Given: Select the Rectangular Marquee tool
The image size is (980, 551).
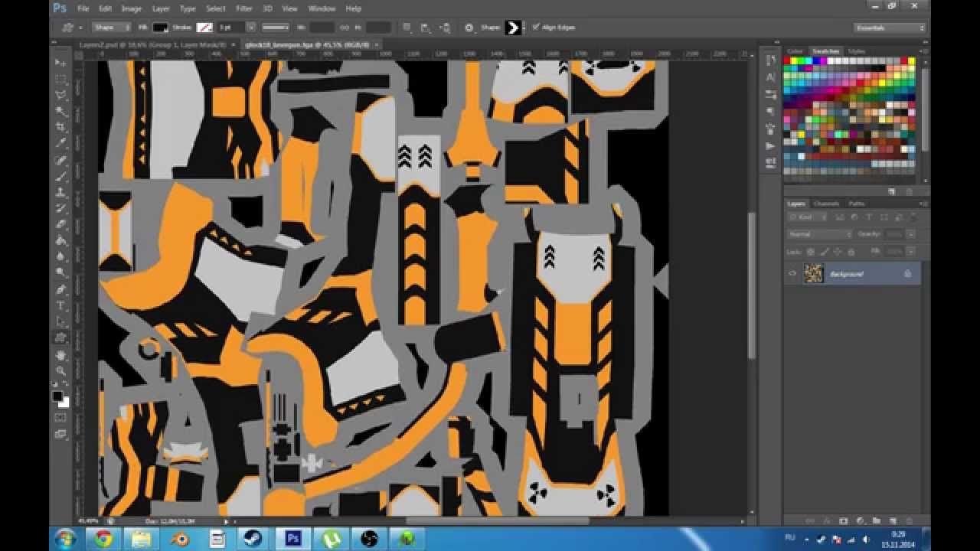Looking at the screenshot, I should click(x=60, y=79).
